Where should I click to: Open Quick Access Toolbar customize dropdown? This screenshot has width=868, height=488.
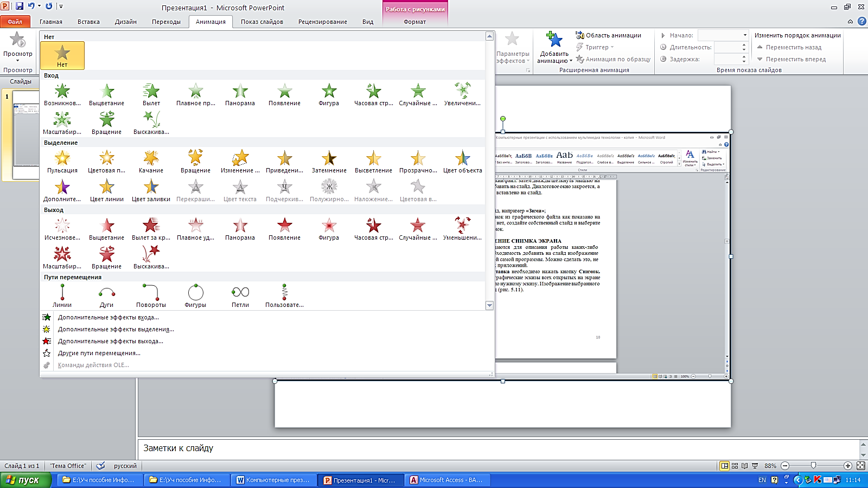click(61, 7)
